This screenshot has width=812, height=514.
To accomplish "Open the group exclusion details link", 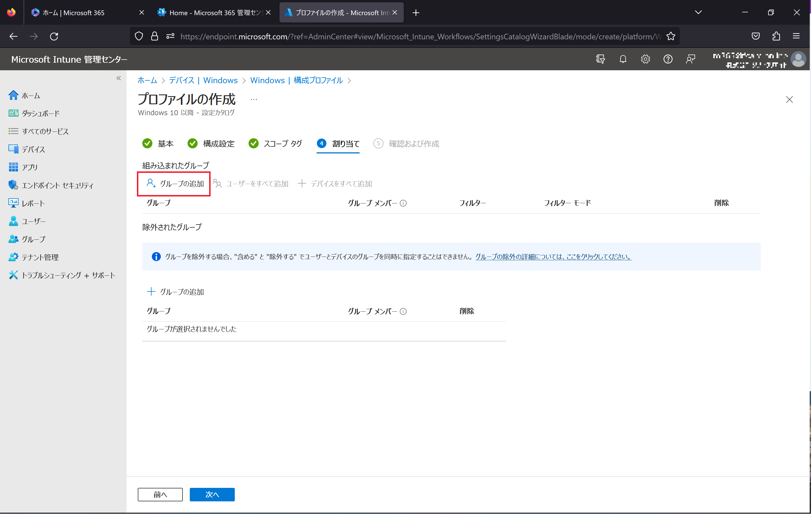I will (x=554, y=257).
